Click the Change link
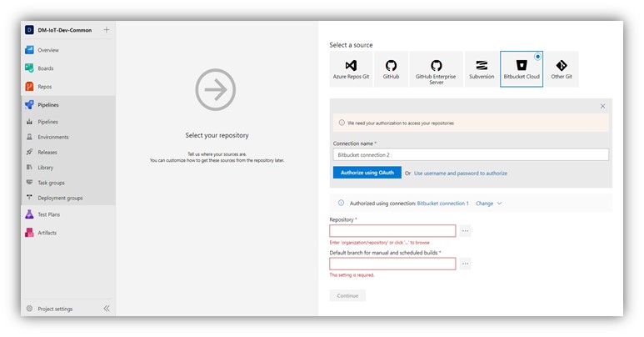The width and height of the screenshot is (644, 337). click(x=484, y=204)
